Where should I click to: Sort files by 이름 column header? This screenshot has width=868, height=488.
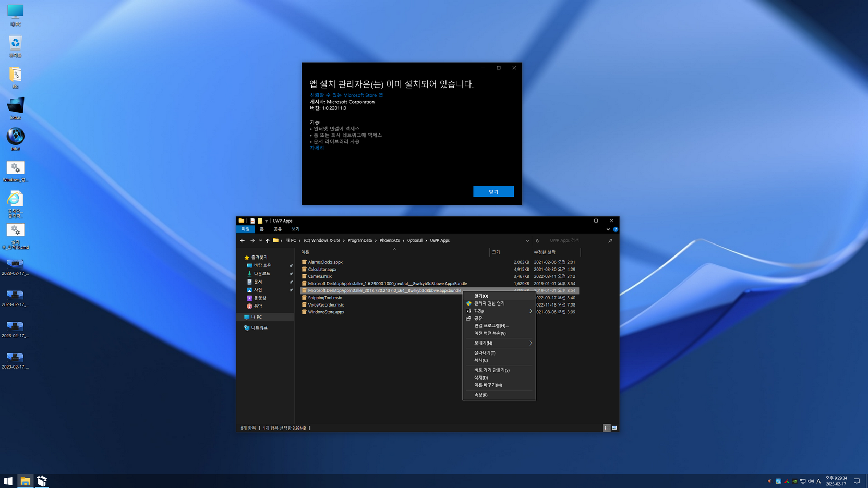[394, 252]
